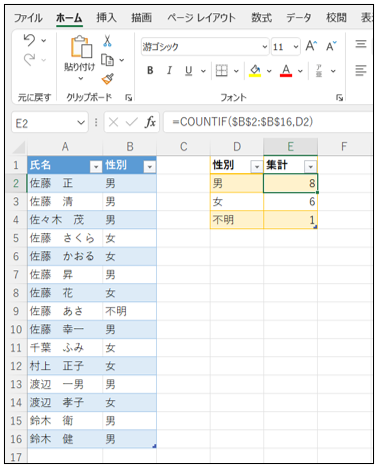Open the 集計 column filter button

pyautogui.click(x=310, y=166)
